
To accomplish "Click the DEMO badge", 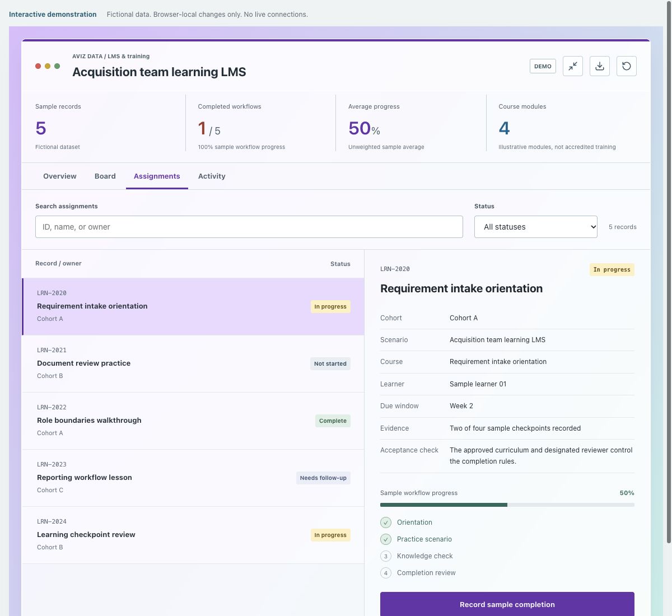I will click(x=543, y=66).
